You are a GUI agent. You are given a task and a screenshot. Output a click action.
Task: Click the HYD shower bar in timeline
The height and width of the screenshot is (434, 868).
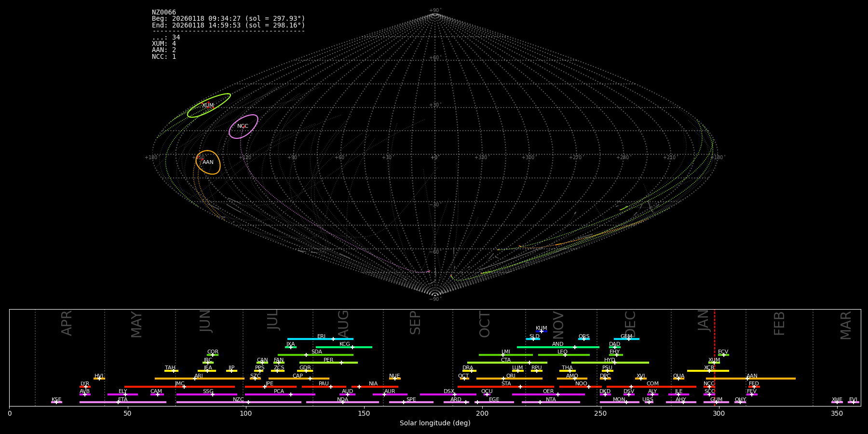click(610, 363)
